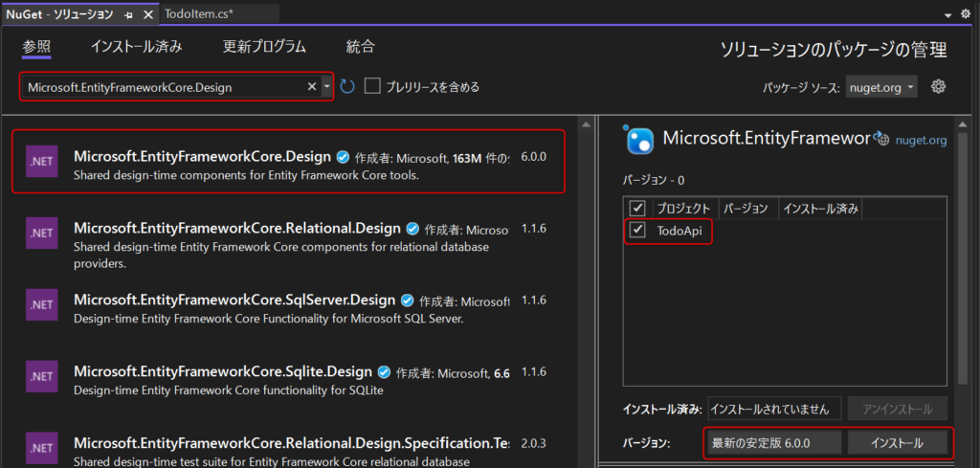Open document window settings gear

[966, 13]
